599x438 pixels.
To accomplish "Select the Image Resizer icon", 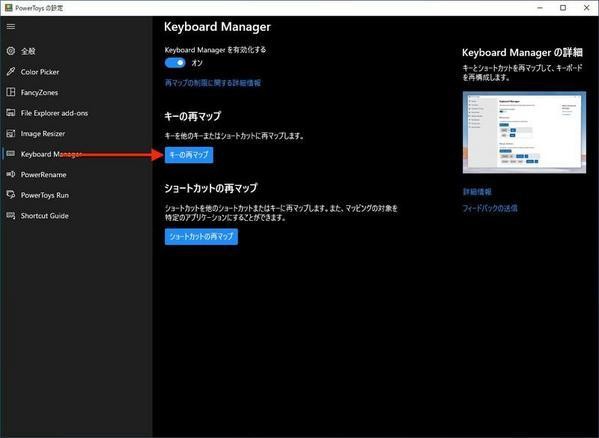I will (11, 133).
